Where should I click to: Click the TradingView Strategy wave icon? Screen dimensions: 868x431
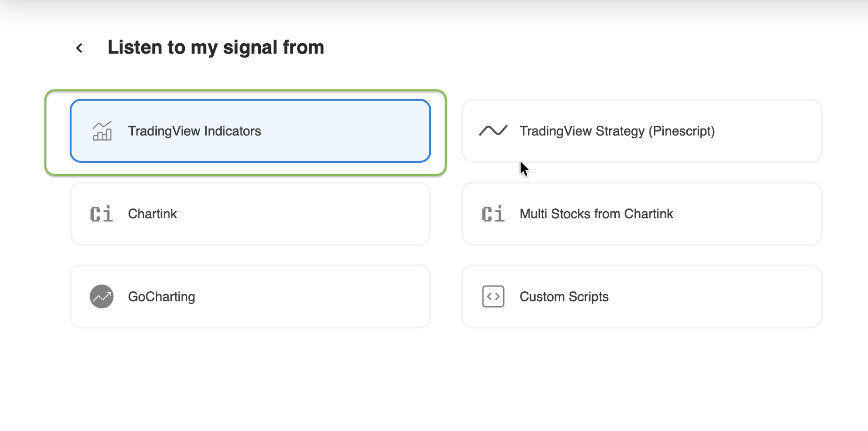tap(493, 131)
